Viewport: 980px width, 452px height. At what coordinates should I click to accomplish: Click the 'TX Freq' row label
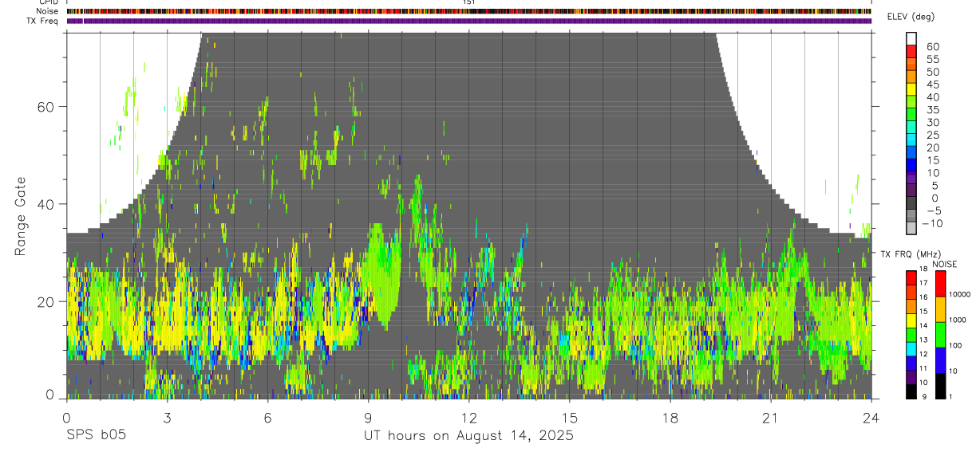pos(44,21)
